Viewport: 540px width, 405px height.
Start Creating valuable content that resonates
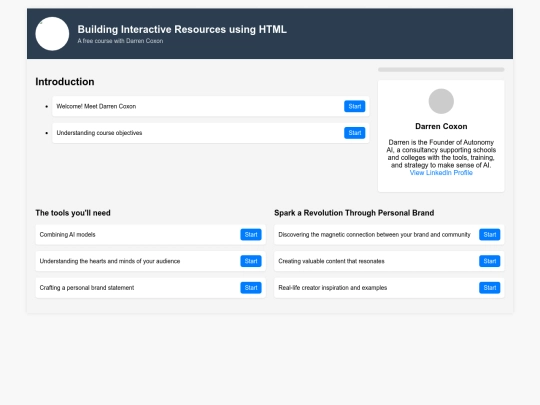pos(489,261)
